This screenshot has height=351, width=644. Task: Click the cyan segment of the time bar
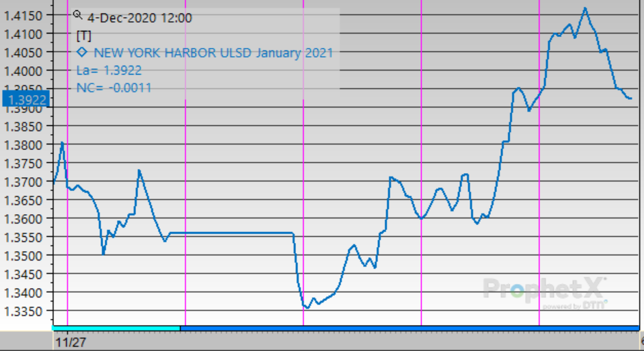(x=116, y=328)
